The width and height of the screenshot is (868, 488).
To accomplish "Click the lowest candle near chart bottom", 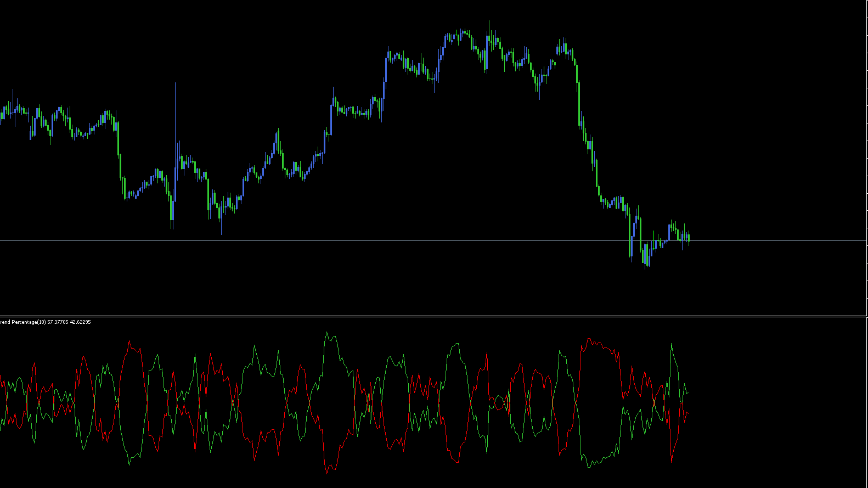I will (x=647, y=262).
